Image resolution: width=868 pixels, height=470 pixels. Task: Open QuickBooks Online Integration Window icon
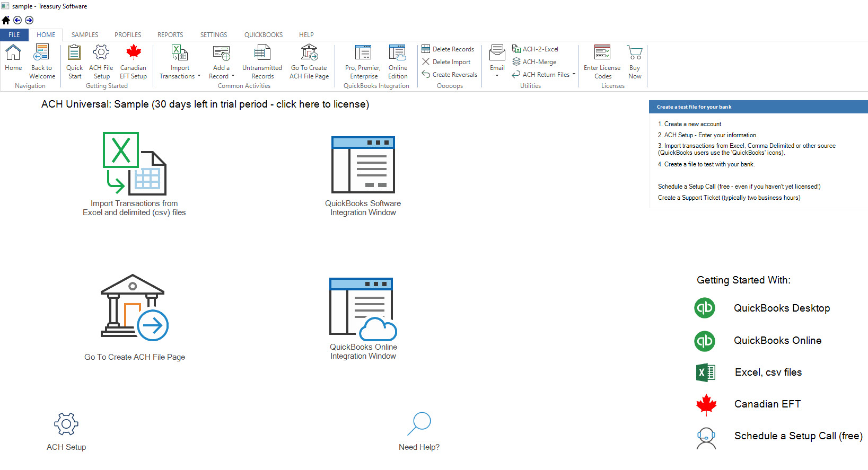(x=363, y=309)
